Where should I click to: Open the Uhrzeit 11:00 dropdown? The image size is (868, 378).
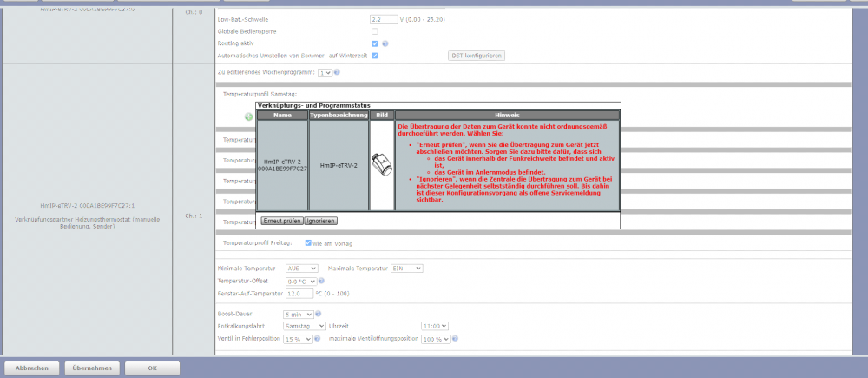click(x=435, y=327)
